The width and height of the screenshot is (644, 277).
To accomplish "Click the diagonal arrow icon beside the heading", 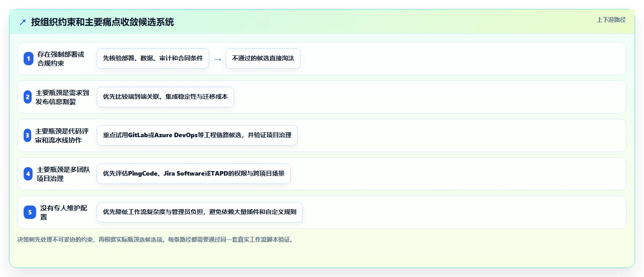I will pos(23,22).
